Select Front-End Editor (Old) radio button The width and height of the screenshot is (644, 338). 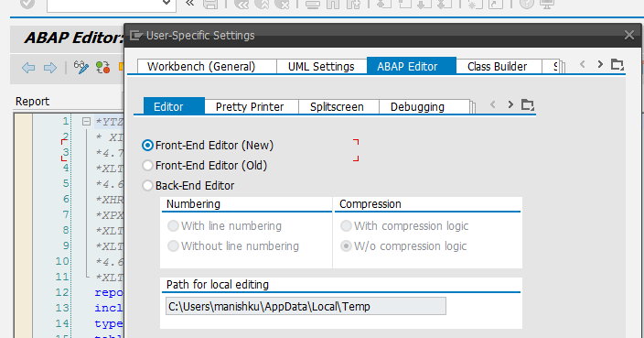pyautogui.click(x=147, y=165)
